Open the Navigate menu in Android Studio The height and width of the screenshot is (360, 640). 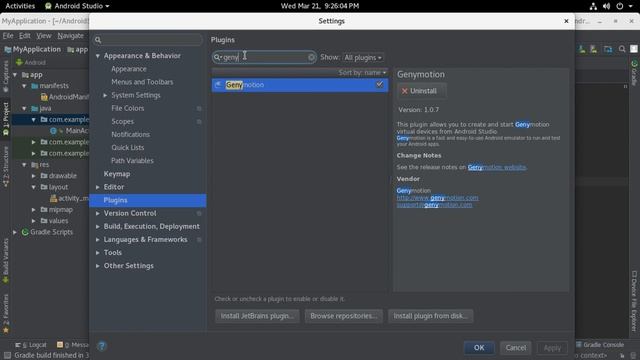[70, 36]
